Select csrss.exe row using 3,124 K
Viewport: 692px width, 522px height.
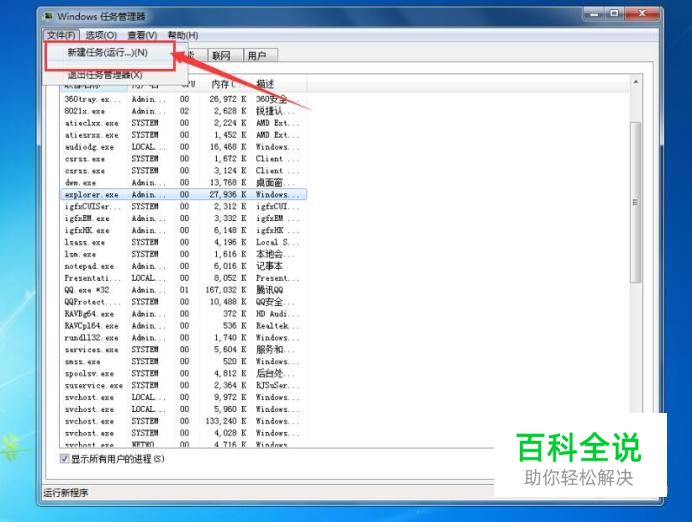[183, 171]
